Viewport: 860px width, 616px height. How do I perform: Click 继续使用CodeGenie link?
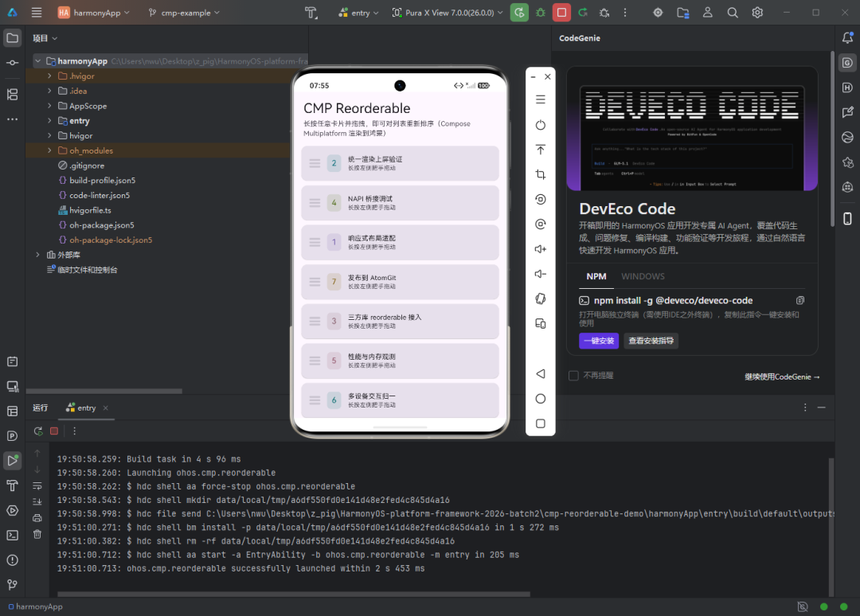coord(782,376)
